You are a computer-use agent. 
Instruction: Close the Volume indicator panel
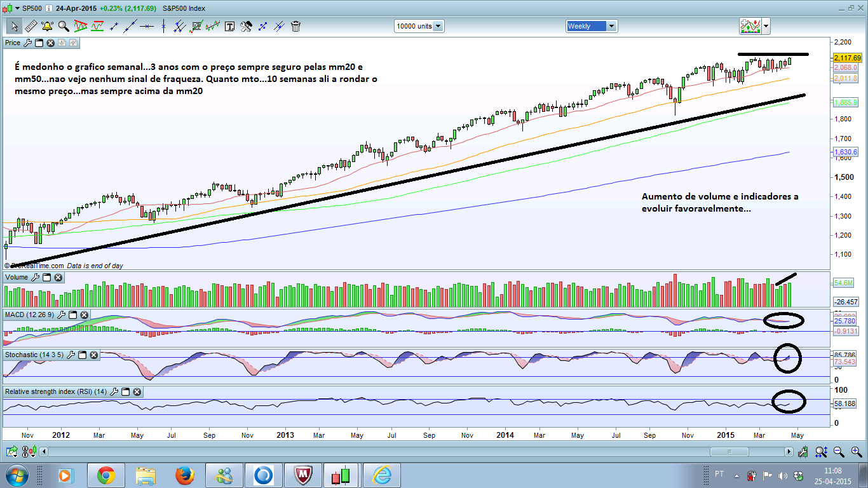(58, 277)
